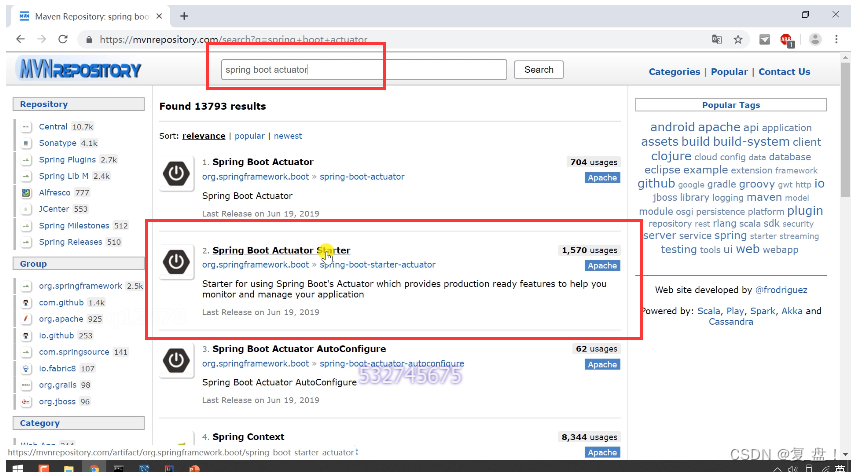Filter by Central repository
The width and height of the screenshot is (851, 472).
[x=53, y=126]
